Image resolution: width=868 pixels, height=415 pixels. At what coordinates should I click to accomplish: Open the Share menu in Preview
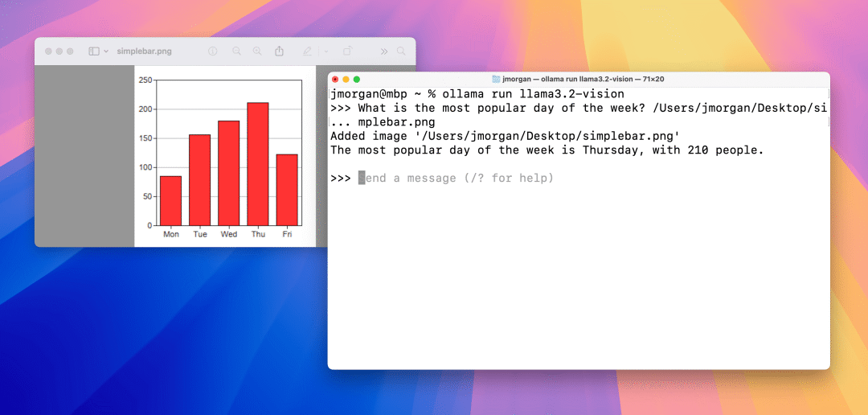pos(280,51)
